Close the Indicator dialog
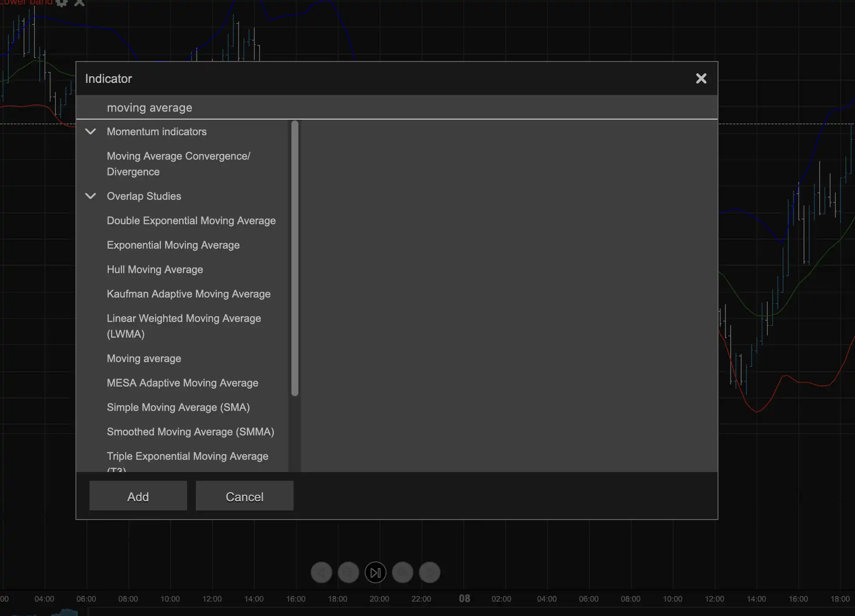The image size is (855, 616). (x=701, y=79)
